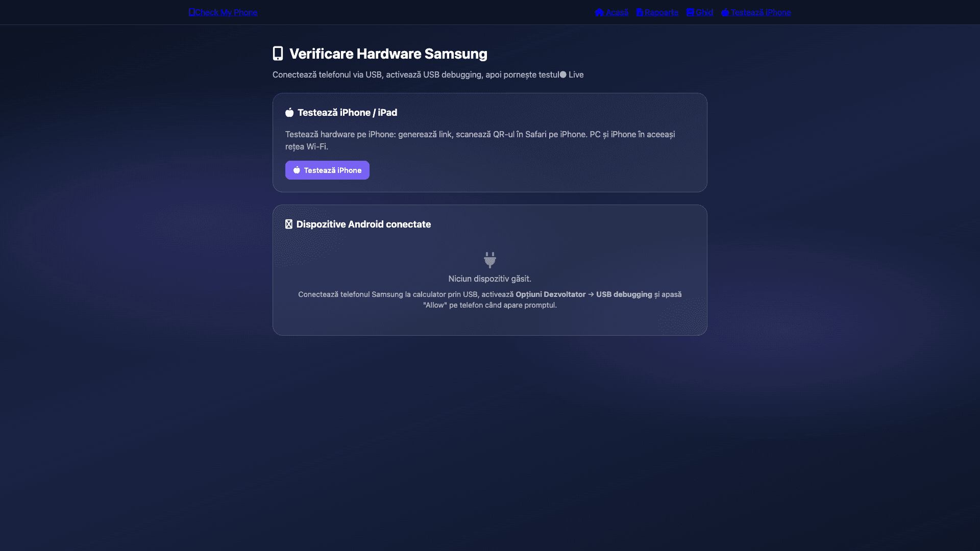Screen dimensions: 980x551
Task: Click the home icon beside Acasă
Action: click(599, 12)
